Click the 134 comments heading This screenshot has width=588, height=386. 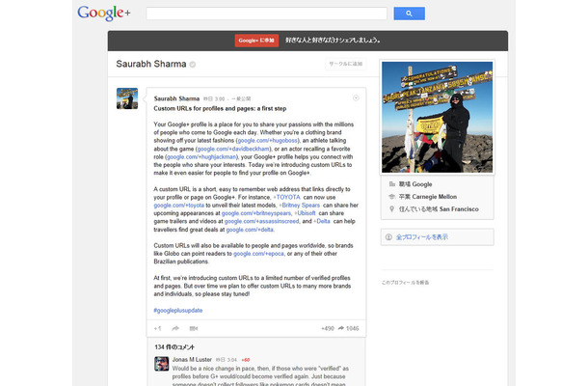point(174,347)
